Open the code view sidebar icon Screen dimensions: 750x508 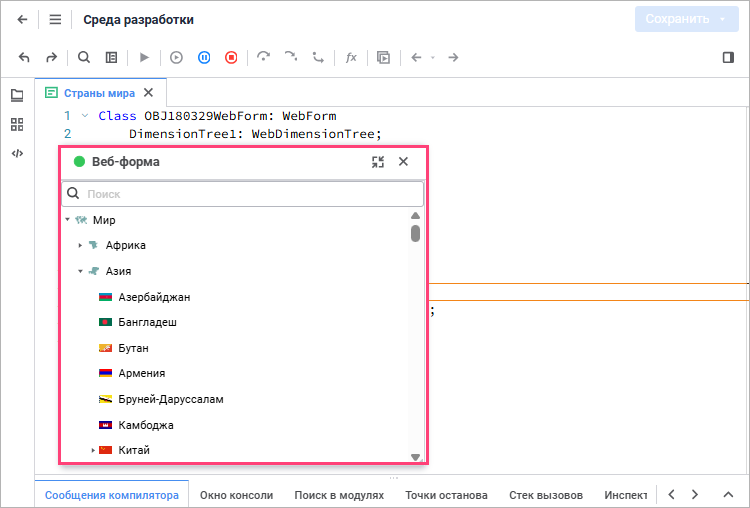pos(17,153)
